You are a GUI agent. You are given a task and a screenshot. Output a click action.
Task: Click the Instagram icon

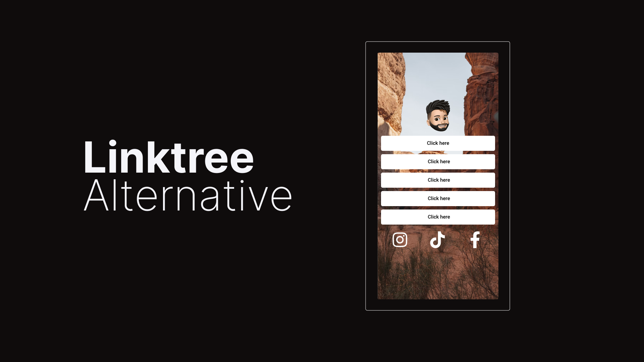(400, 240)
